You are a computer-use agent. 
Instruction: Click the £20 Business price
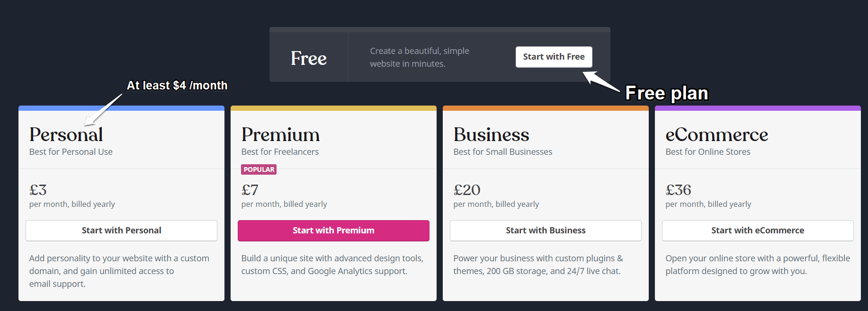tap(467, 190)
